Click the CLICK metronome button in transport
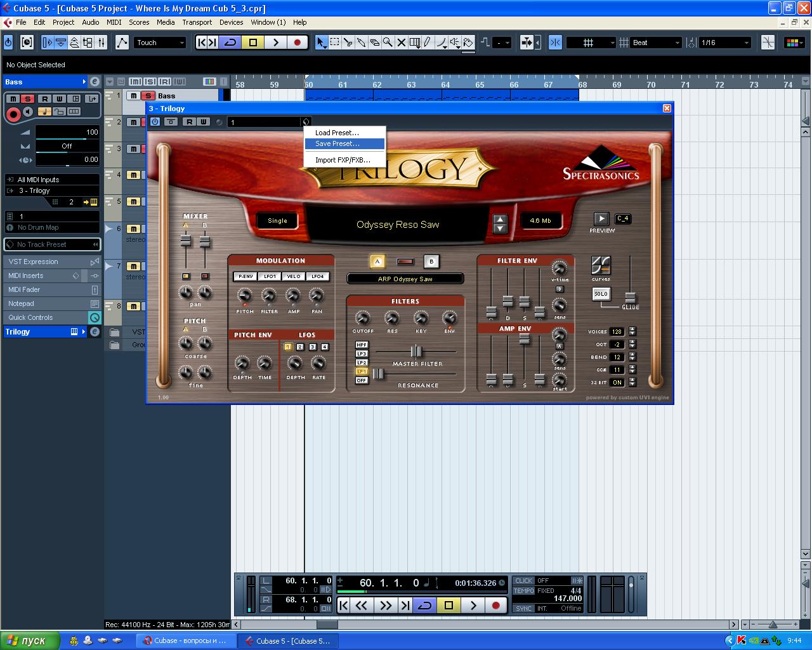This screenshot has width=812, height=650. click(524, 580)
